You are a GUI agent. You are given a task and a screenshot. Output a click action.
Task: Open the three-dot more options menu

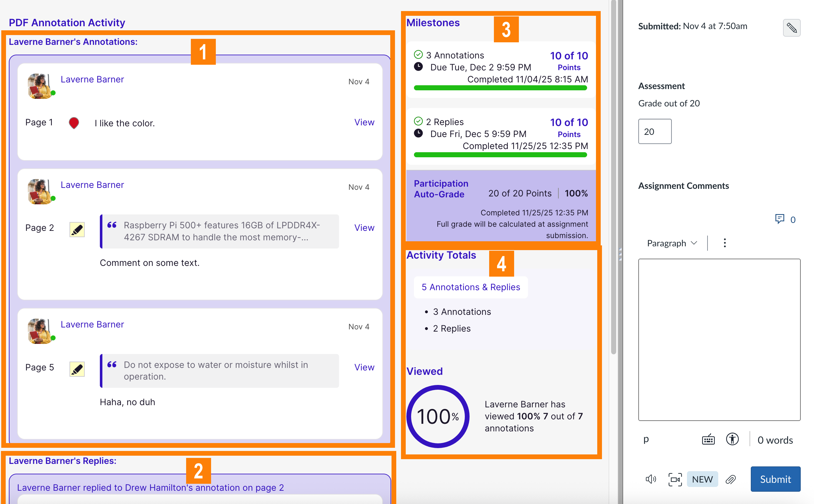(724, 243)
